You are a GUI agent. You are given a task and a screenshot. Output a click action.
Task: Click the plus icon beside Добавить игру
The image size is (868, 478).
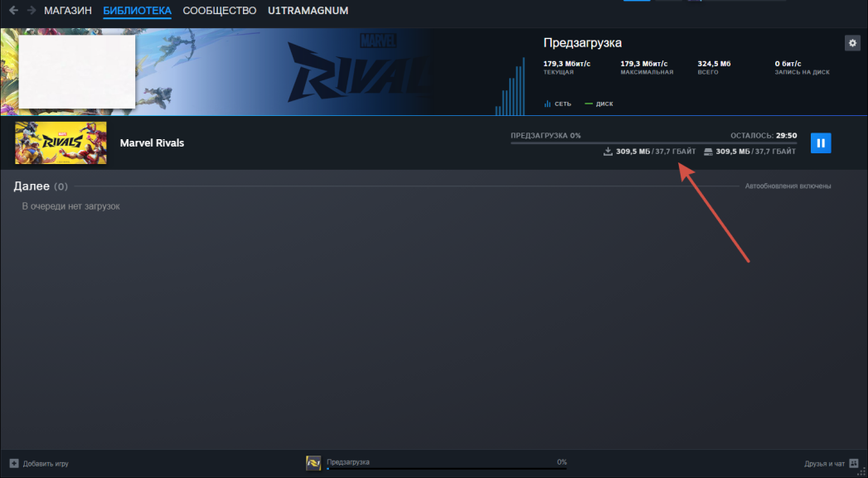(14, 464)
